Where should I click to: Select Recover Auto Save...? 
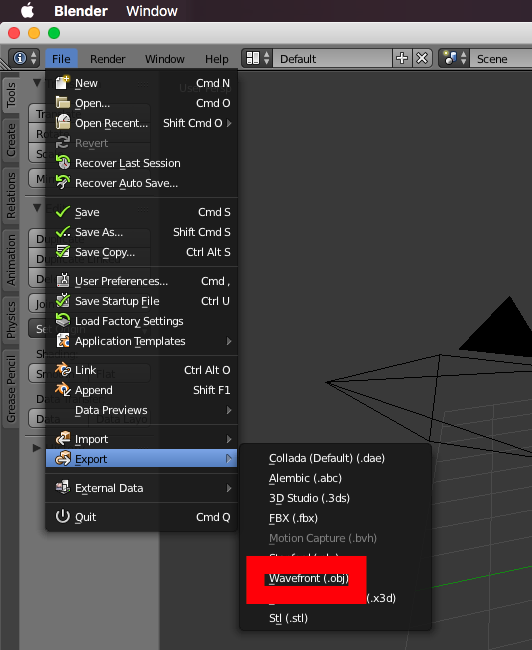pyautogui.click(x=142, y=183)
